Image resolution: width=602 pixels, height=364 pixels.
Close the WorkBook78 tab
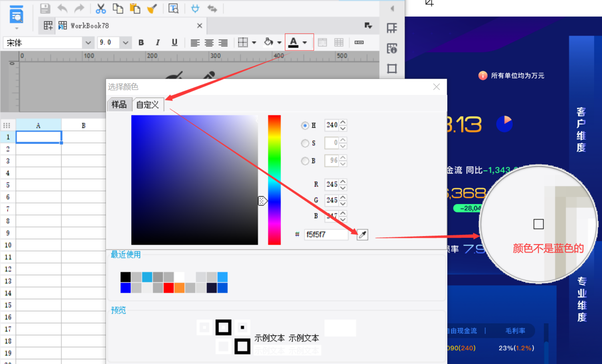(200, 25)
